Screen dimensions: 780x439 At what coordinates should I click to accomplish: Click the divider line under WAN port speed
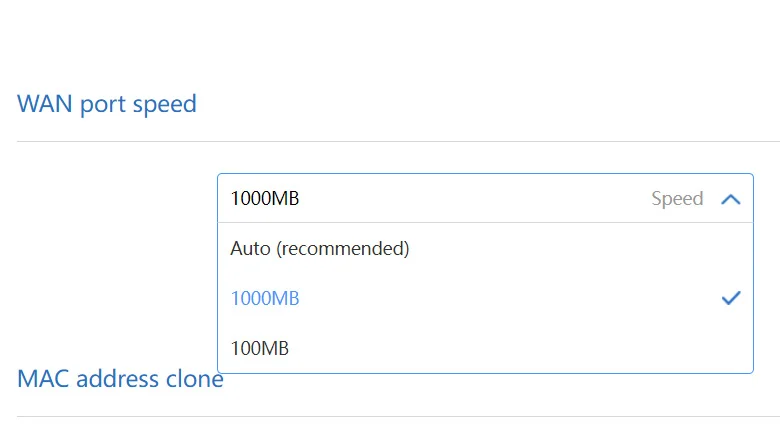(398, 141)
